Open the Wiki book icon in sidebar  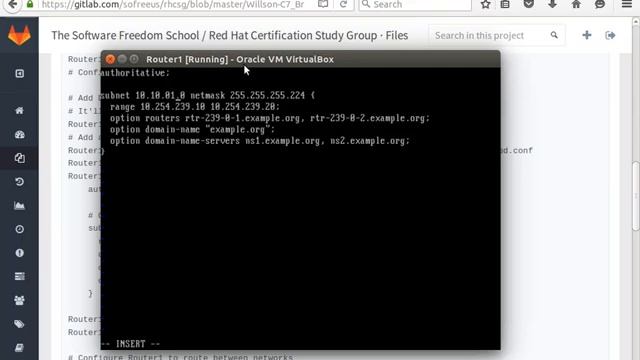click(20, 348)
